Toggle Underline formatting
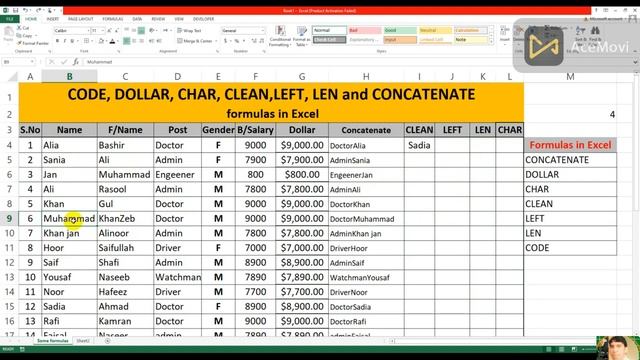Screen dimensions: 640x360 [72, 41]
